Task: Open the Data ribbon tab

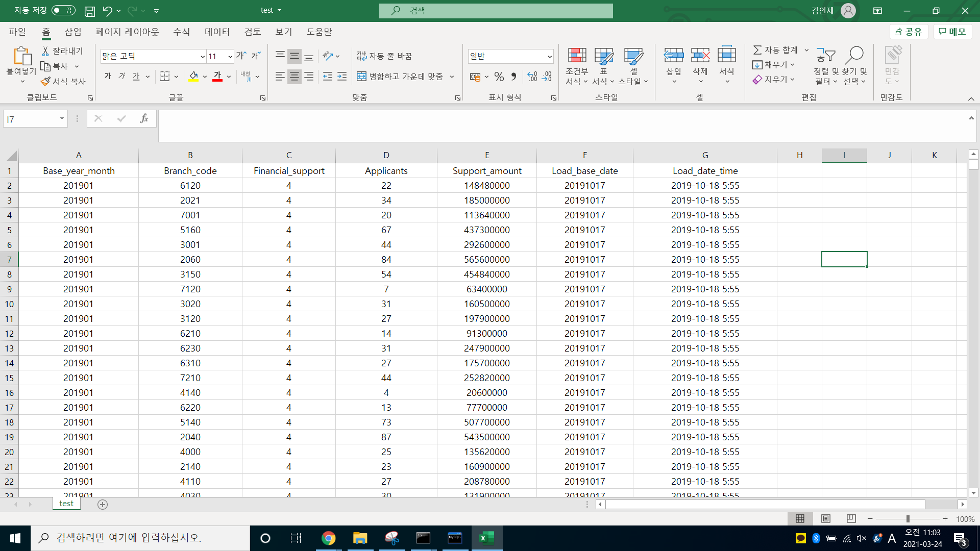Action: click(217, 32)
